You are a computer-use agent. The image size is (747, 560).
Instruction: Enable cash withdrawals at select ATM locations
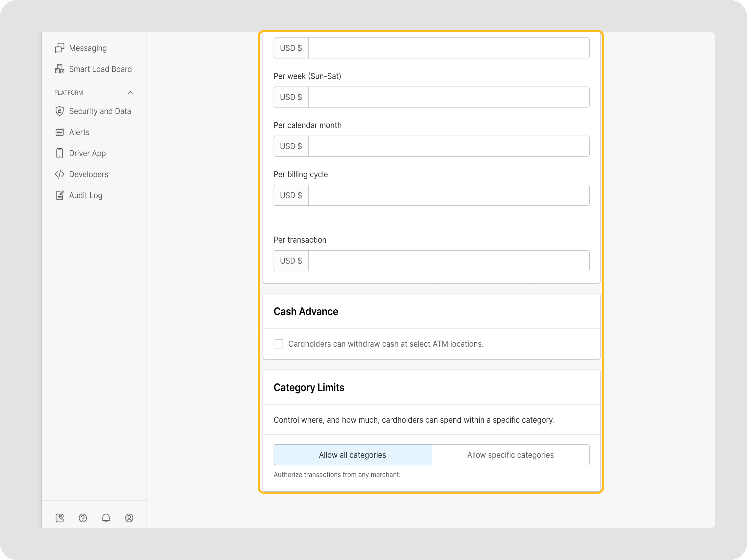279,344
